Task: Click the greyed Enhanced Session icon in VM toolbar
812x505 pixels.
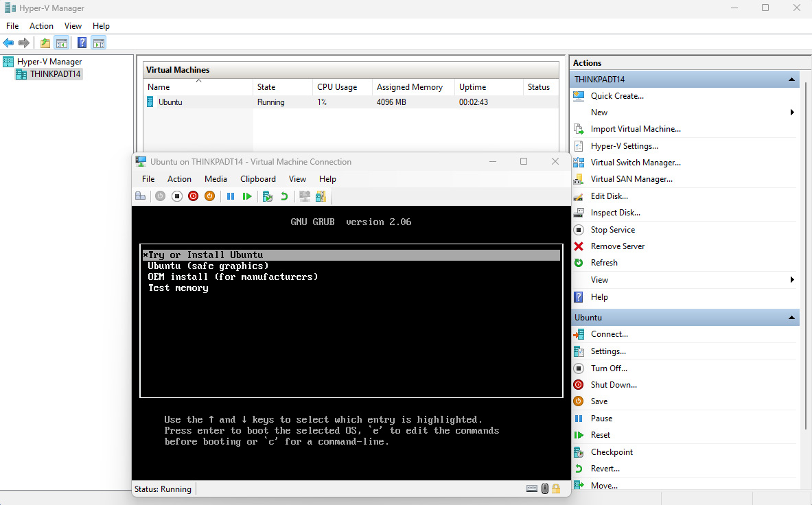Action: (x=305, y=196)
